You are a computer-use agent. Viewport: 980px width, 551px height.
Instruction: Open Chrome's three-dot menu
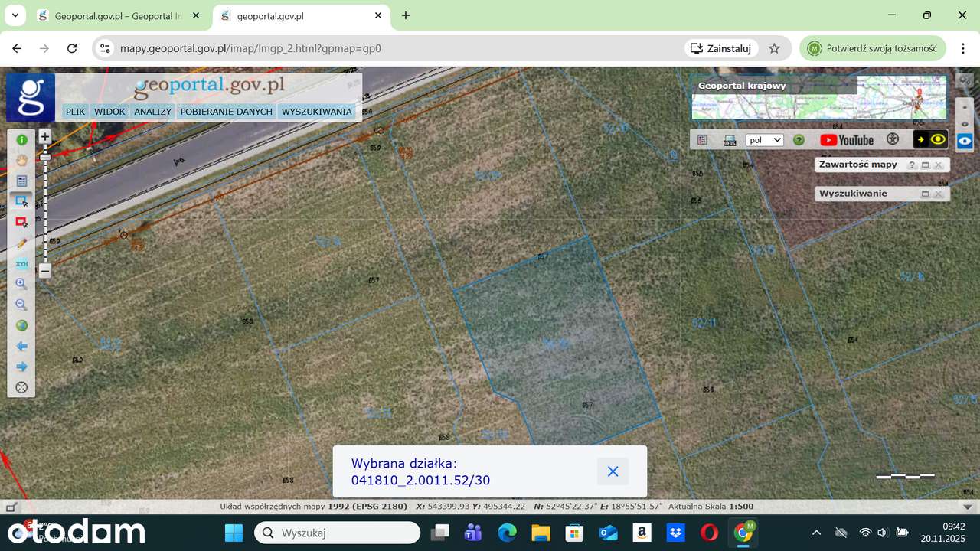click(962, 48)
